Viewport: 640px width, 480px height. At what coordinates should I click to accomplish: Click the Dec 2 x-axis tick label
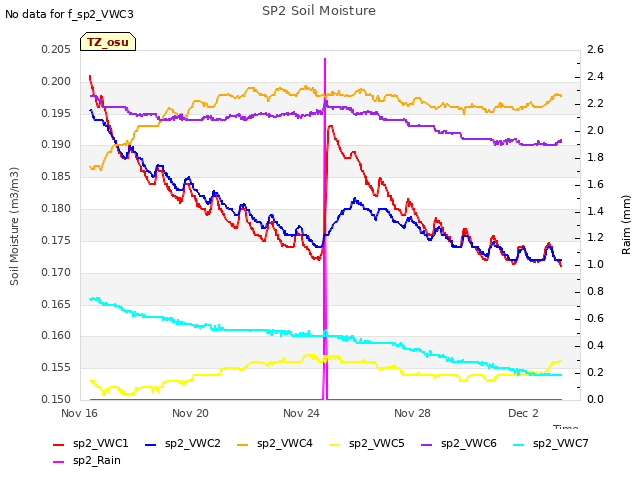(x=523, y=413)
